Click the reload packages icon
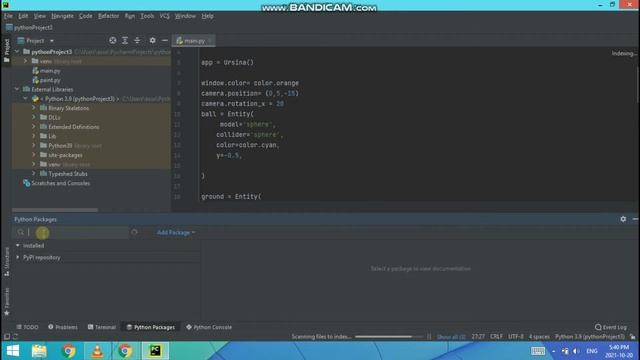 point(134,232)
